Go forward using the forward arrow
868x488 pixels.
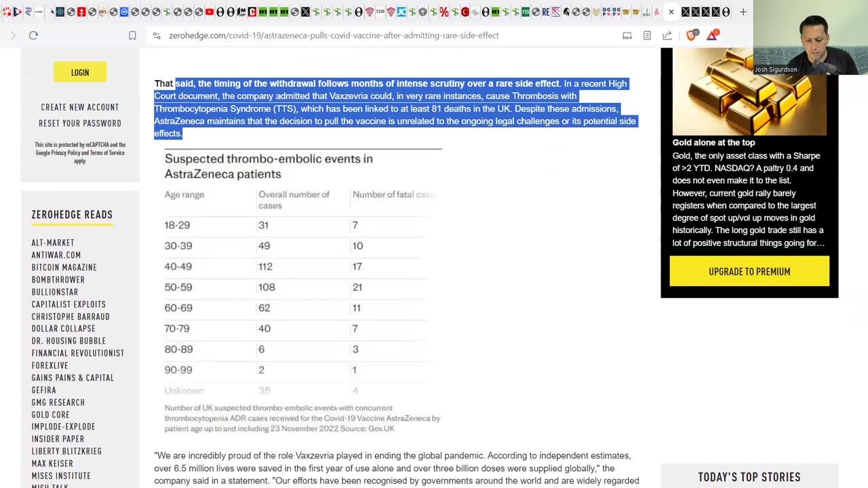tap(13, 35)
